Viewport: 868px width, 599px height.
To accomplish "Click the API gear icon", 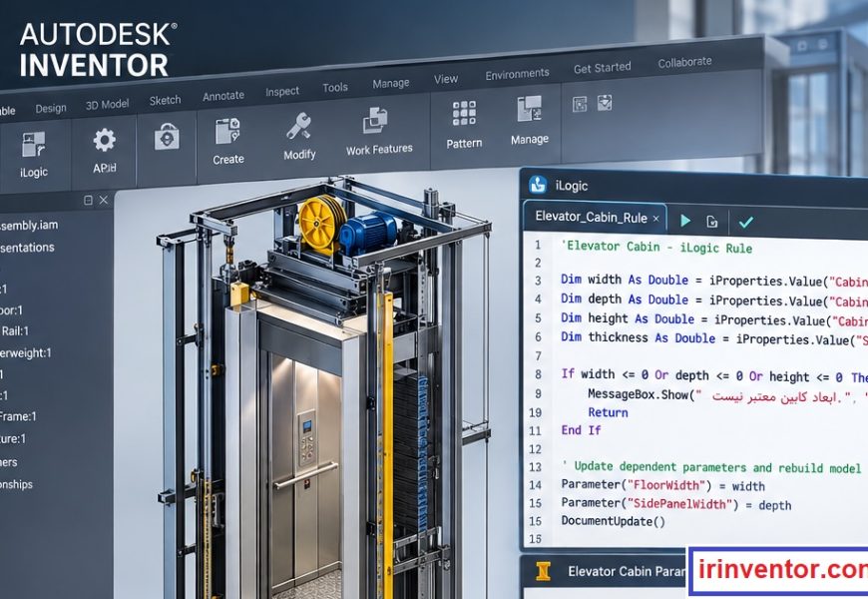I will [104, 140].
